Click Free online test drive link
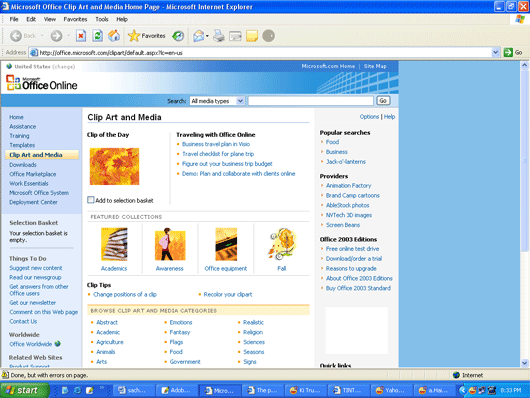530x398 pixels. 352,249
